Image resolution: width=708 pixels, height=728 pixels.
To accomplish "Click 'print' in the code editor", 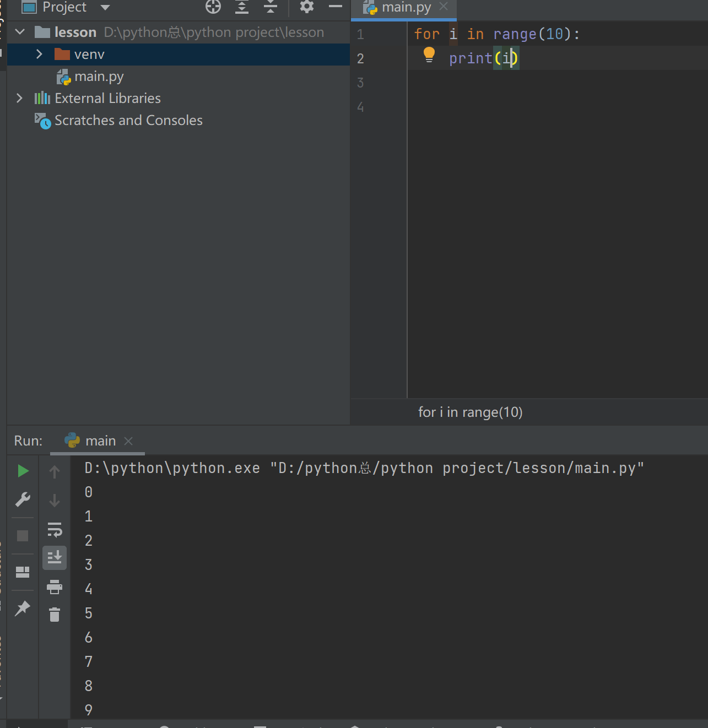I will [471, 58].
